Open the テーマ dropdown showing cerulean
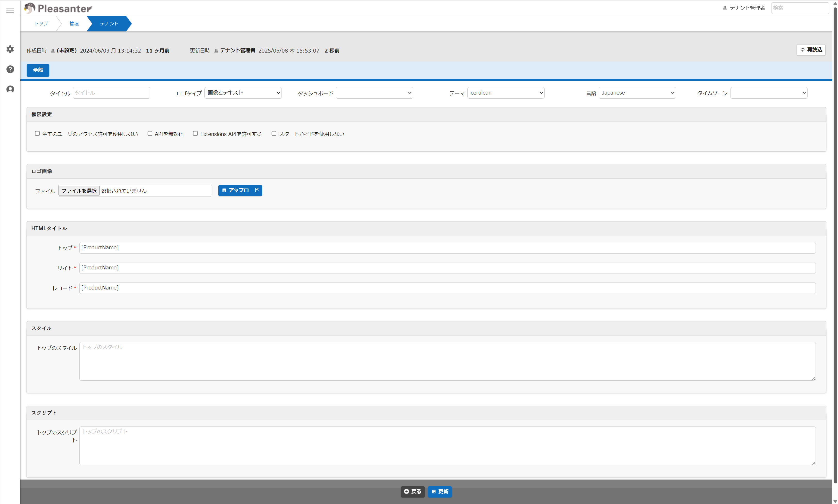Viewport: 838px width, 504px height. click(x=506, y=93)
